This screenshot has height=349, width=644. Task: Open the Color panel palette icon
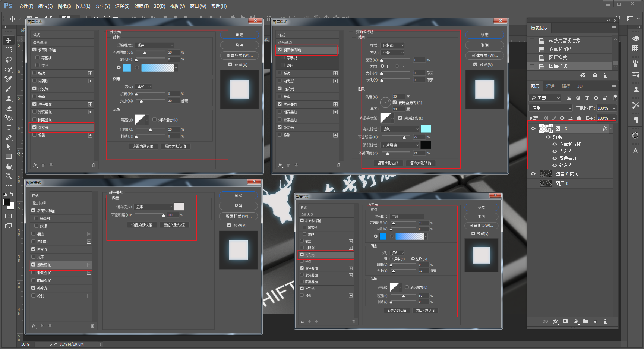[635, 38]
